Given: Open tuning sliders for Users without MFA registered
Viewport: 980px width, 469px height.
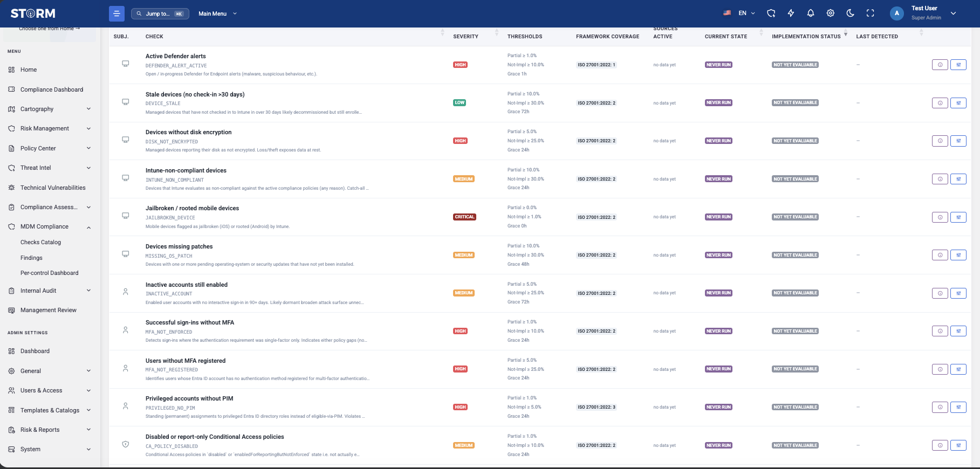Looking at the screenshot, I should pyautogui.click(x=958, y=369).
